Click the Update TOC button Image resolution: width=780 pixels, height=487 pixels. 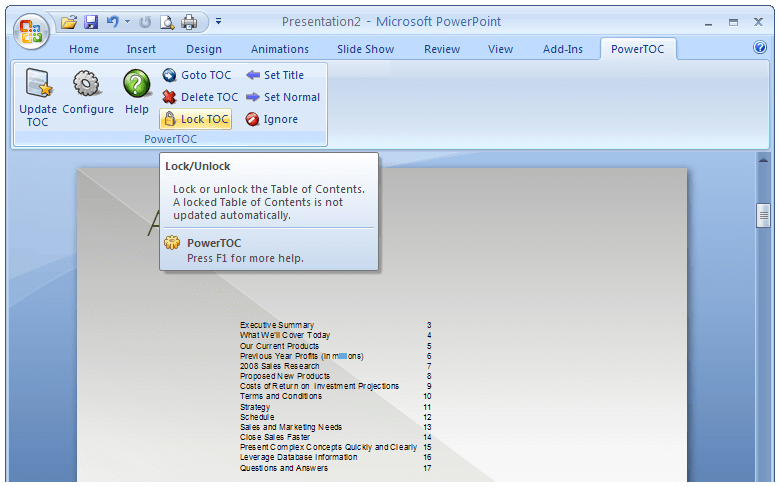tap(38, 97)
